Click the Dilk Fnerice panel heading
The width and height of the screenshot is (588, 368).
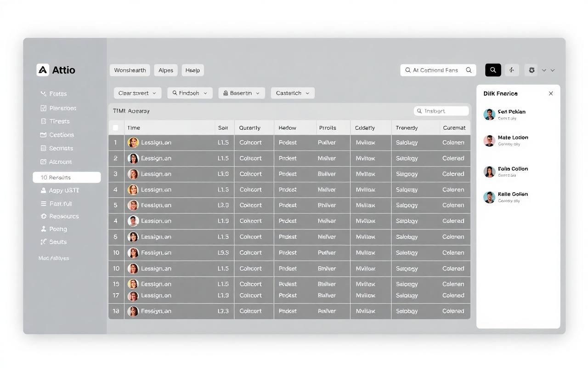click(500, 93)
